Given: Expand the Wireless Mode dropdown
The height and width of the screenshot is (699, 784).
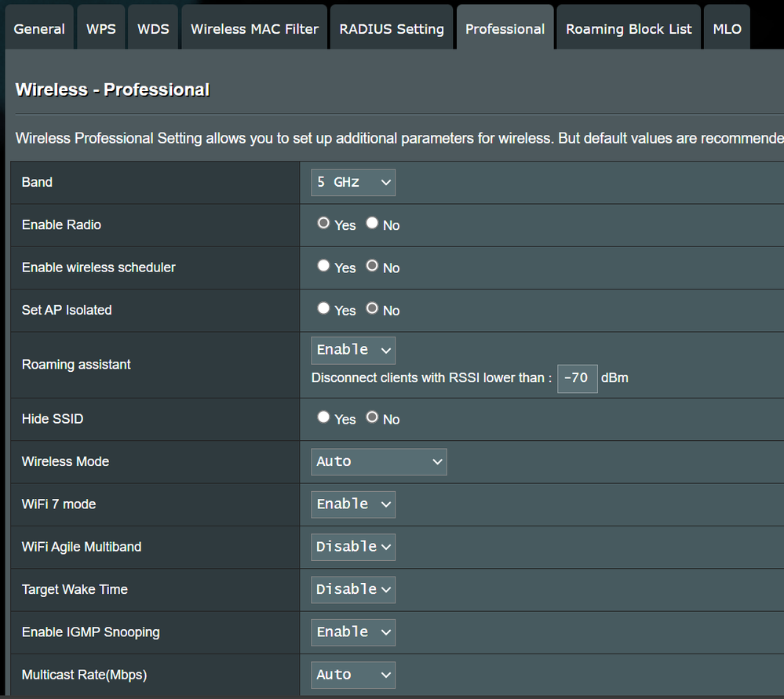Looking at the screenshot, I should [x=379, y=462].
